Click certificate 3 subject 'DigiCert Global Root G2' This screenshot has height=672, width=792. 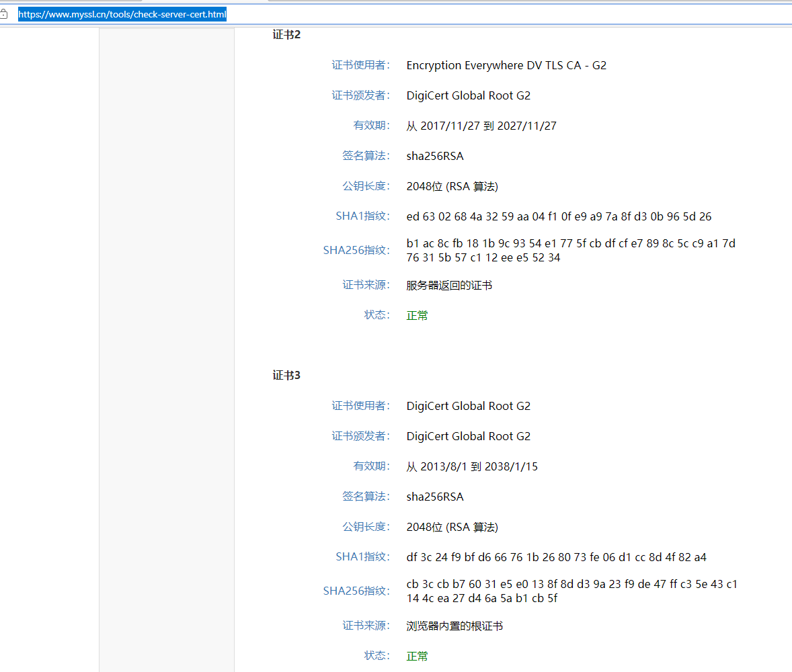[468, 406]
